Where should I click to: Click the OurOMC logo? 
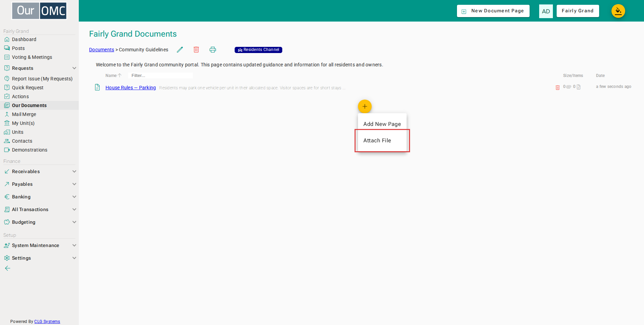[x=39, y=11]
